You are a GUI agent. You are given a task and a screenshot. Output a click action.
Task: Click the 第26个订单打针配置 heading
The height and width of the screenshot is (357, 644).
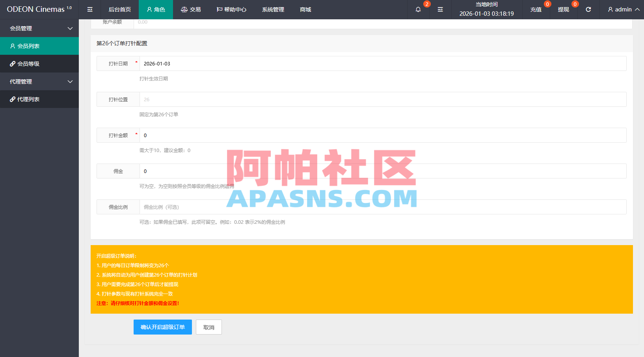(x=122, y=43)
